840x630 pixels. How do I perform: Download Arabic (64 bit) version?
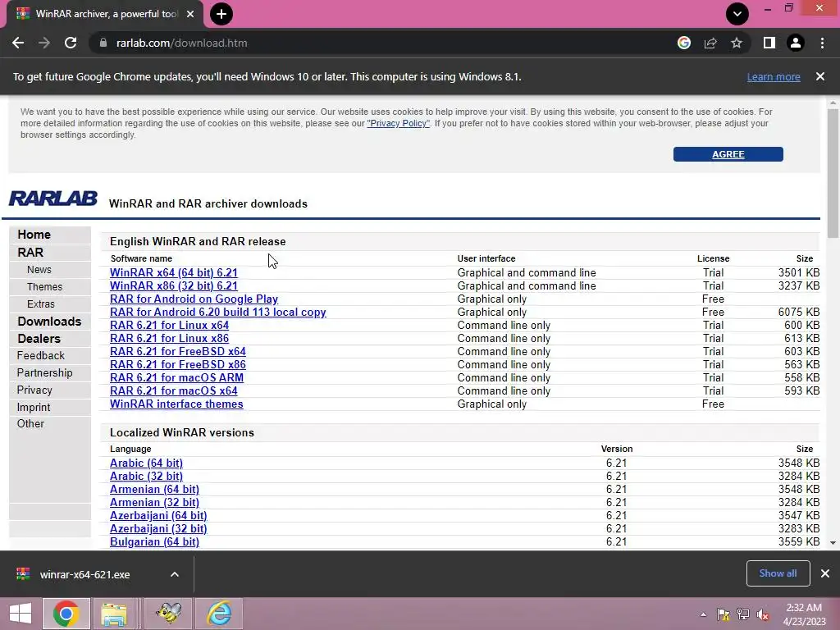(x=146, y=463)
